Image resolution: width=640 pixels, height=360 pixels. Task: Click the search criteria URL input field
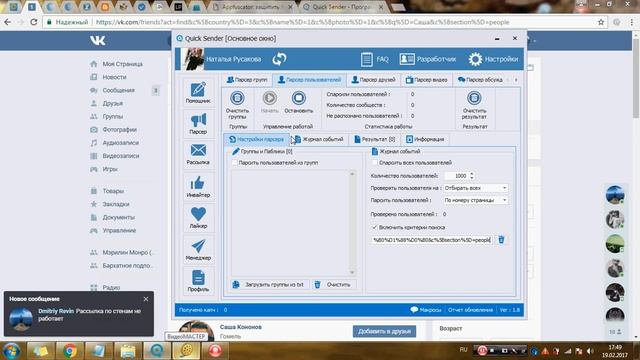[x=431, y=240]
